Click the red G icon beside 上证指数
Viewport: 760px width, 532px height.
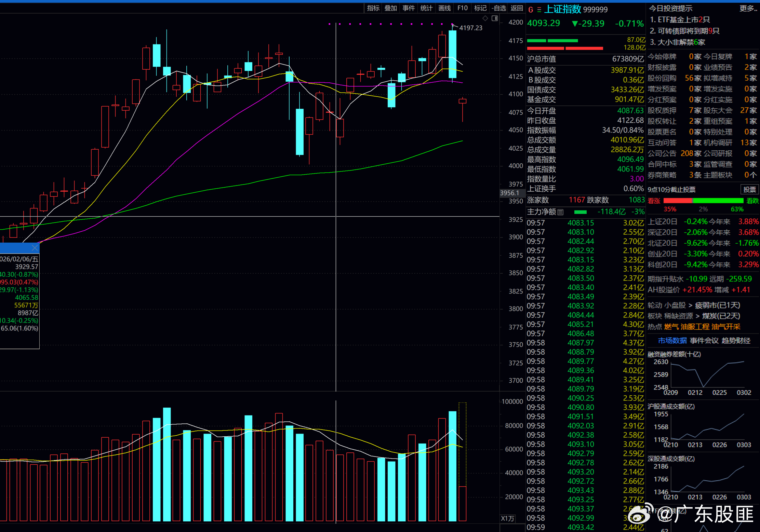pos(531,10)
